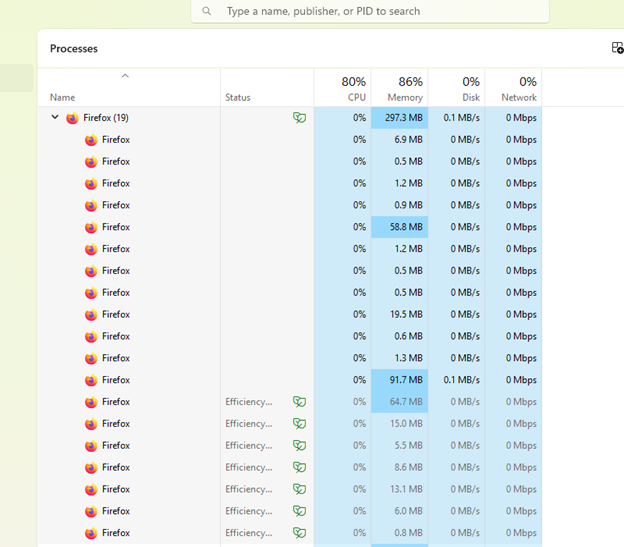This screenshot has height=547, width=624.
Task: Click the search magnifier icon
Action: pos(207,11)
